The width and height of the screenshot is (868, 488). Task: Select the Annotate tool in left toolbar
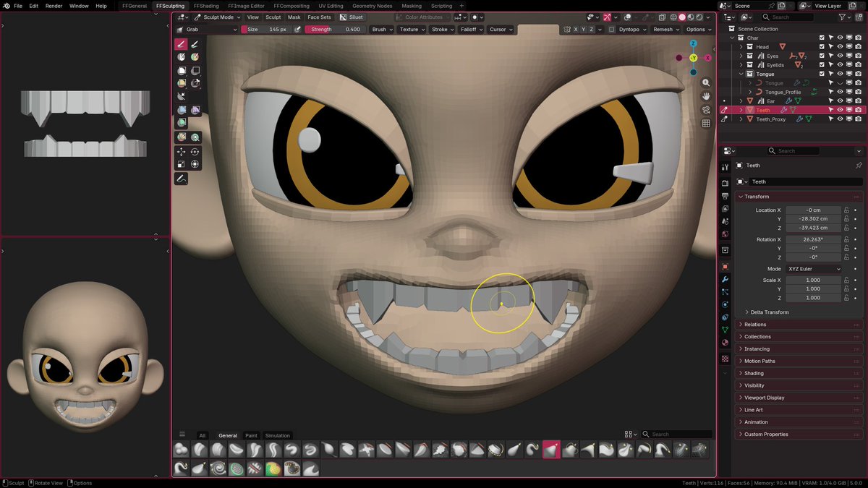tap(182, 179)
